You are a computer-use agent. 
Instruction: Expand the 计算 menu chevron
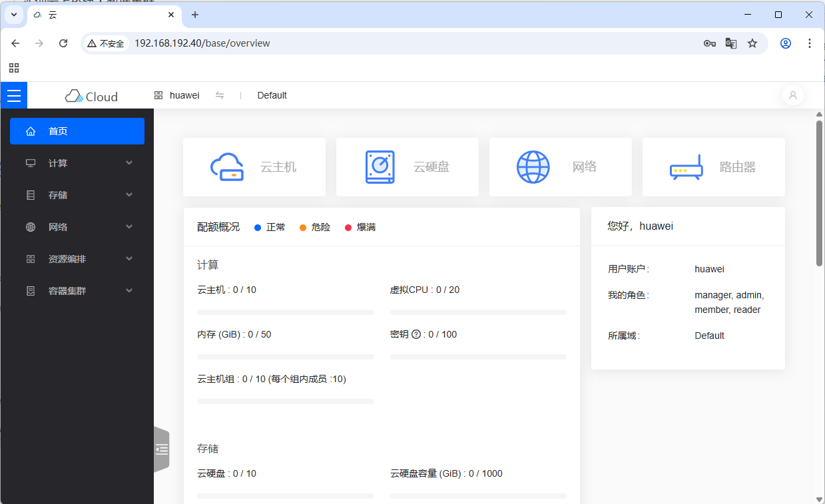[x=129, y=163]
